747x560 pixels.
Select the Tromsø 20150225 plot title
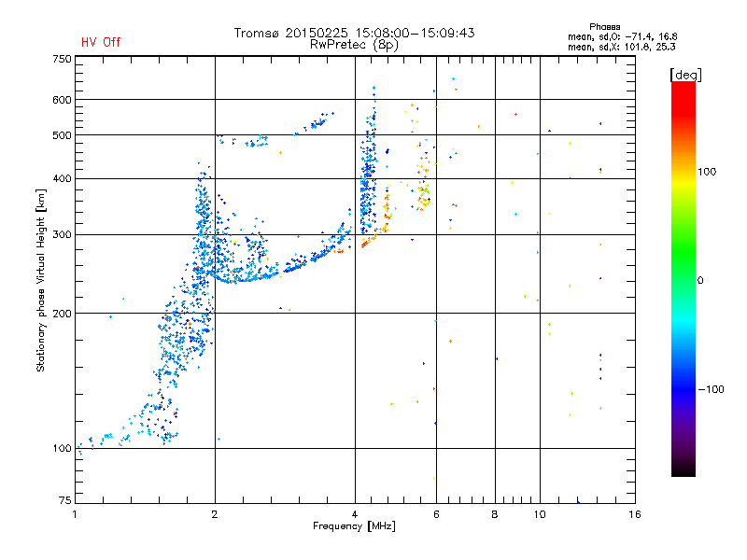(x=354, y=33)
